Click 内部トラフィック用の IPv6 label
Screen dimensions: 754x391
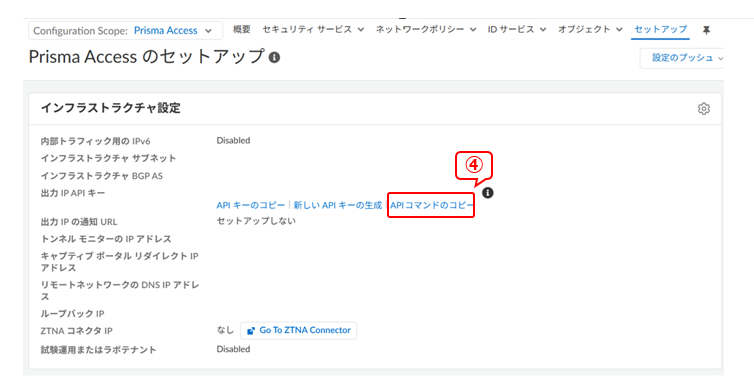pyautogui.click(x=95, y=141)
